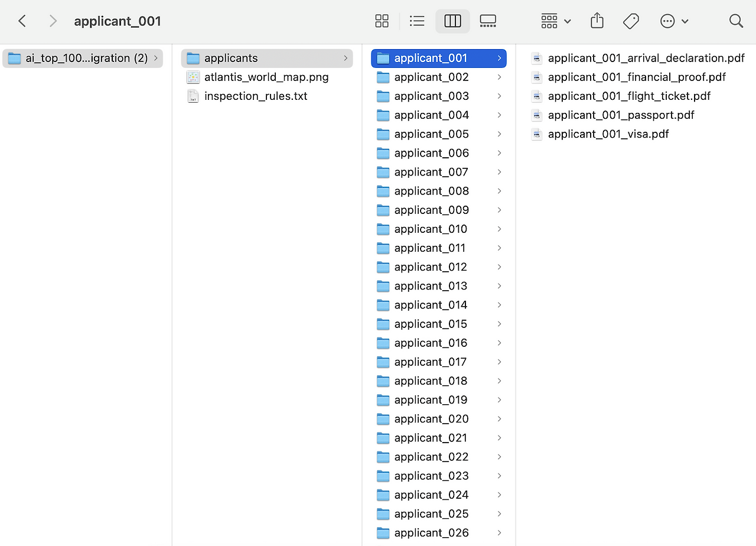Click the chevron beside applicant_001
This screenshot has height=546, width=756.
coord(499,58)
